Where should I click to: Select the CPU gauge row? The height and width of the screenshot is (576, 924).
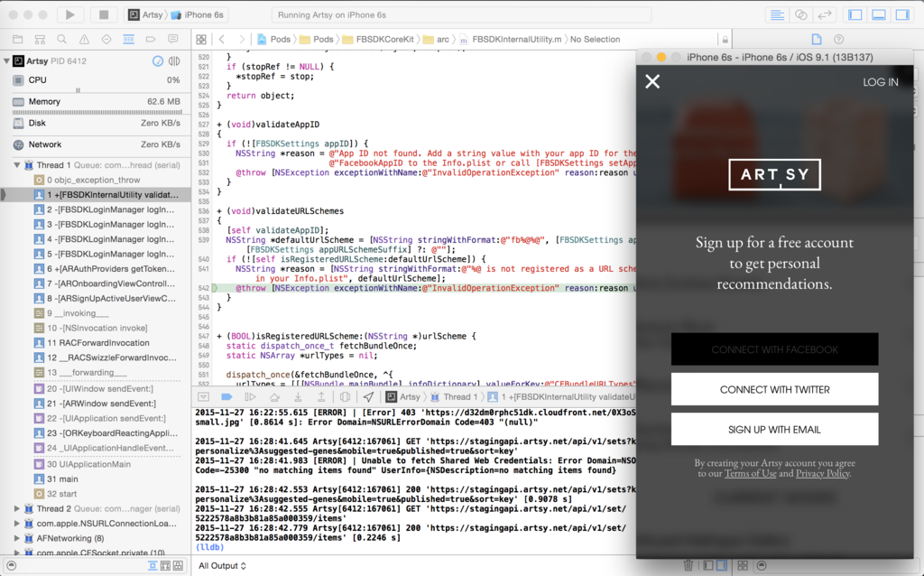[96, 80]
